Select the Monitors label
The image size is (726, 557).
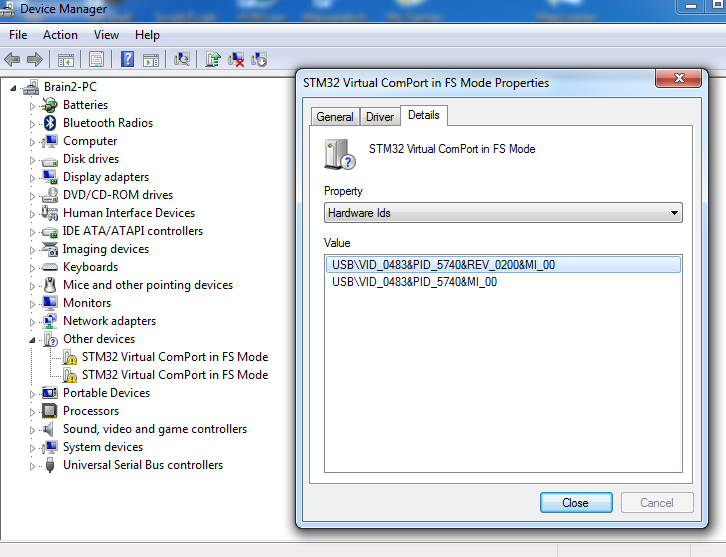pyautogui.click(x=87, y=303)
